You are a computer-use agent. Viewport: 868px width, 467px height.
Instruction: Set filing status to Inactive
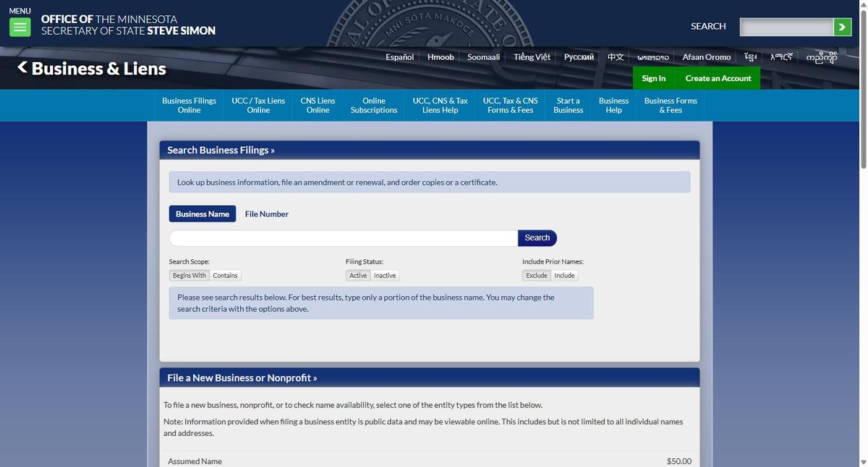point(385,275)
